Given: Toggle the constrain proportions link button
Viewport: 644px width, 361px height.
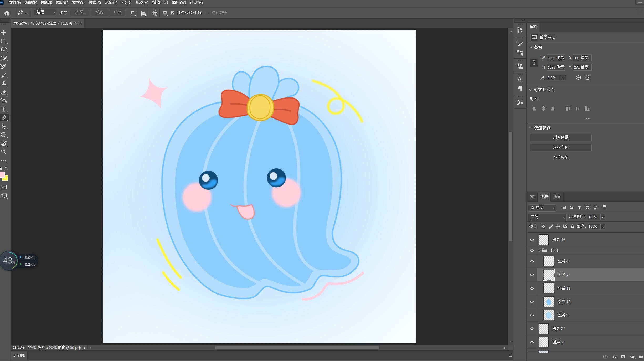Looking at the screenshot, I should pyautogui.click(x=534, y=63).
